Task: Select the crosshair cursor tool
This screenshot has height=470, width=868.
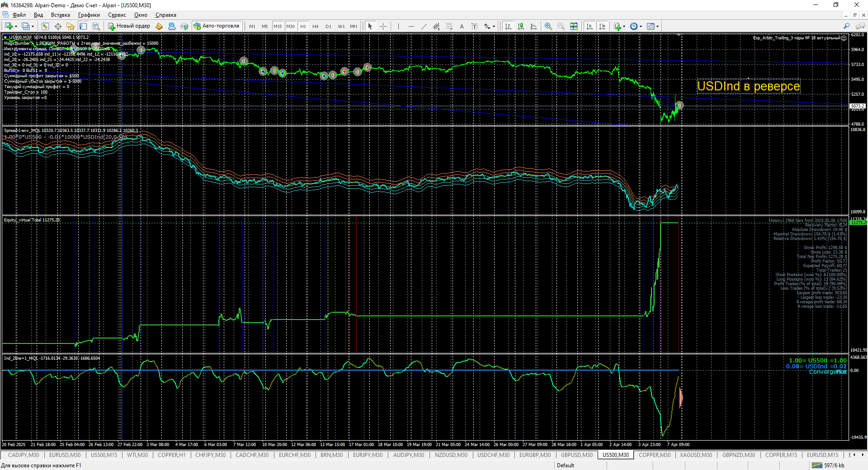Action: click(x=383, y=26)
